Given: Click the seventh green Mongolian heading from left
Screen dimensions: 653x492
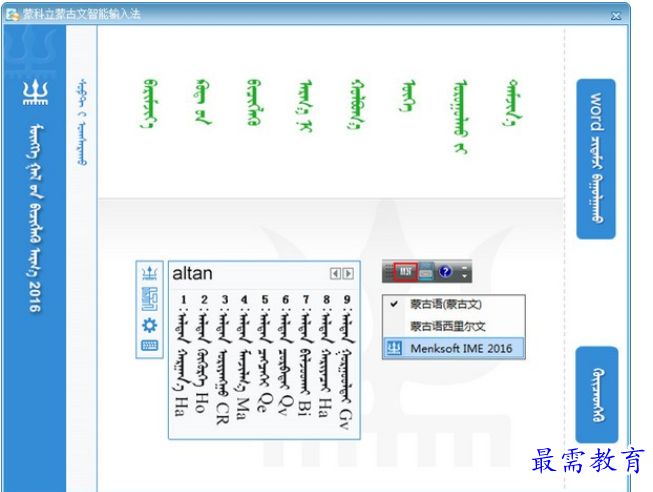Looking at the screenshot, I should click(x=461, y=117).
